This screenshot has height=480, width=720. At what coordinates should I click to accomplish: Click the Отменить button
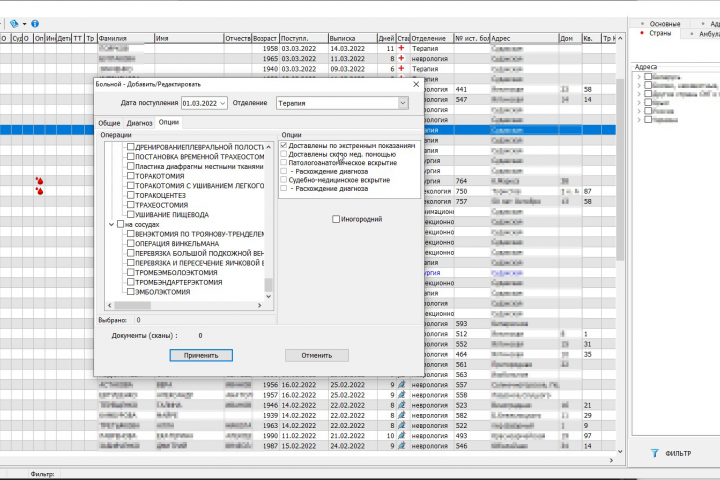click(316, 355)
